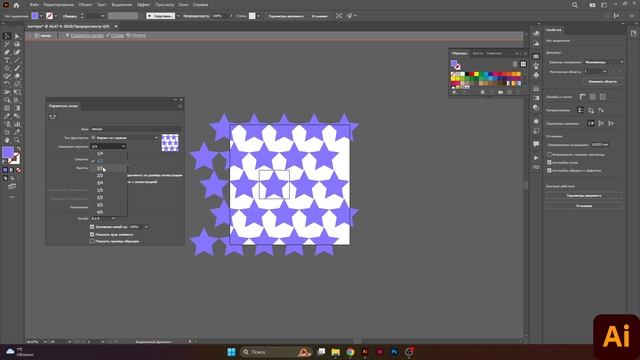Toggle scale strokes and effects checkbox
640x360 pixels.
pos(549,170)
